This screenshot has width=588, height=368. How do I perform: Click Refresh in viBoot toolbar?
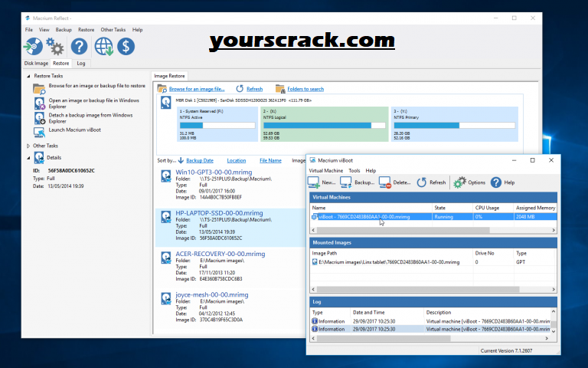[x=431, y=182]
